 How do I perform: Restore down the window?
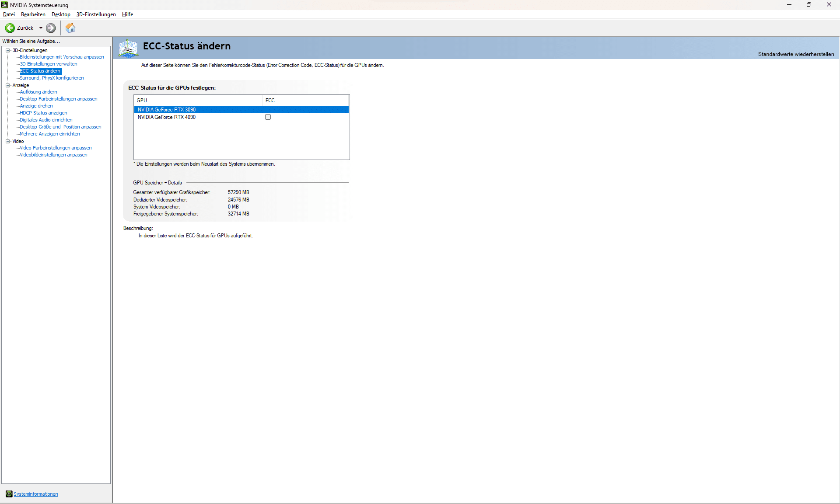[809, 5]
